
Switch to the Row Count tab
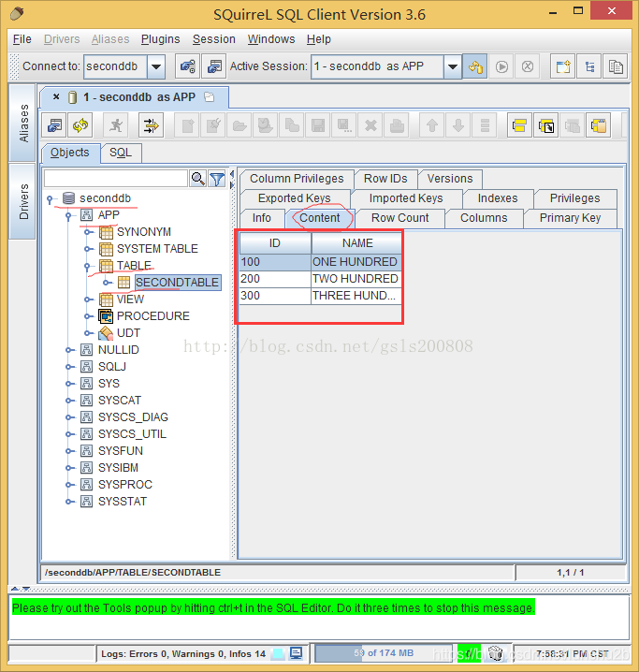pos(400,218)
